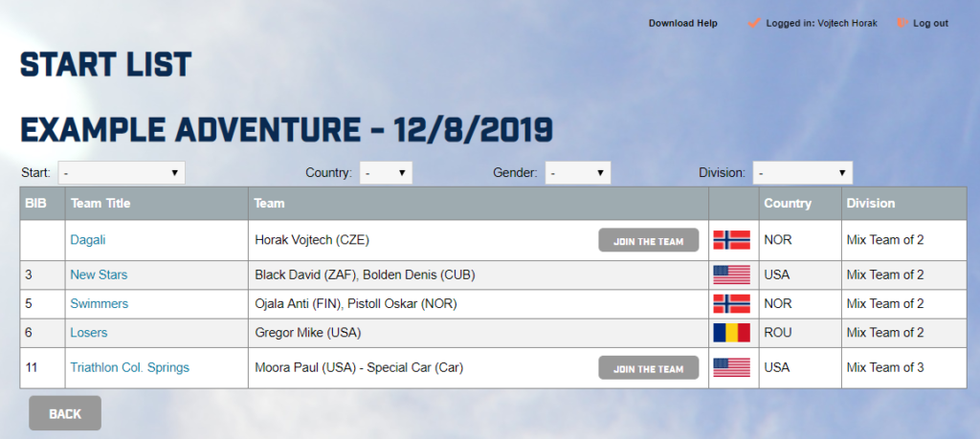The image size is (980, 439).
Task: Click the Norway flag in Swimmers row
Action: point(731,303)
